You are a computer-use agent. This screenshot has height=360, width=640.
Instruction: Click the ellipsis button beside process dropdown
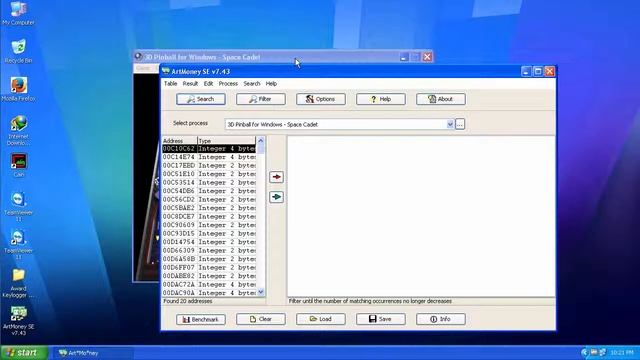coord(460,124)
